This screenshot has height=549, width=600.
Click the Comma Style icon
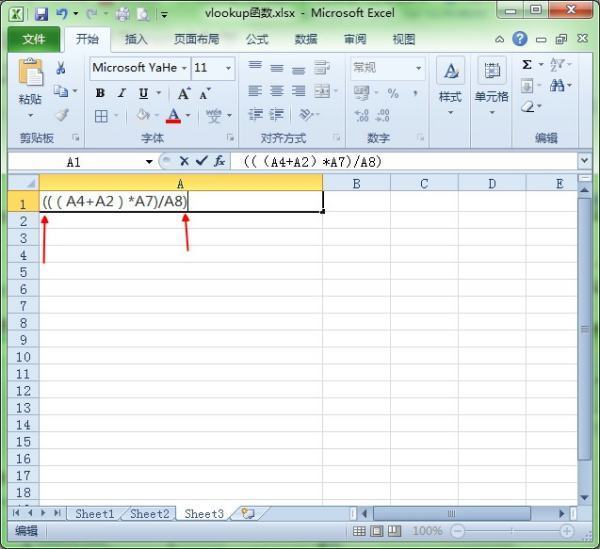(416, 93)
